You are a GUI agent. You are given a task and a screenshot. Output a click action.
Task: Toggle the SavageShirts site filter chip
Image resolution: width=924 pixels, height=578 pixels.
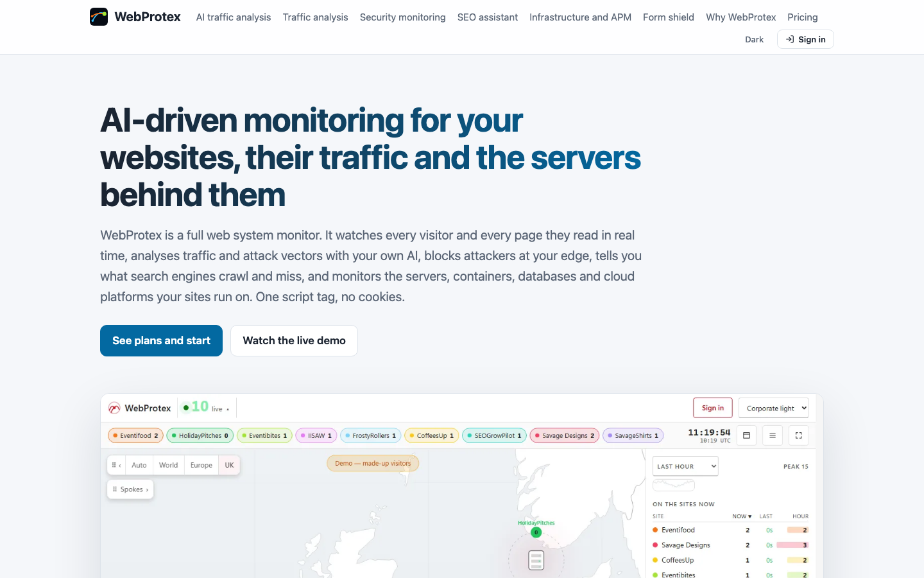click(x=633, y=435)
